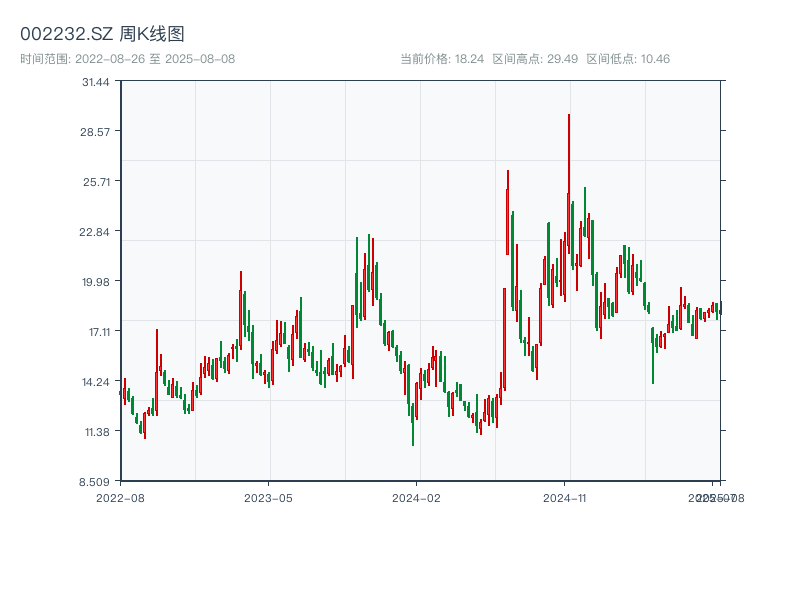Click the chart title 002232.SZ 周K线图
Viewport: 800px width, 600px height.
pyautogui.click(x=102, y=34)
